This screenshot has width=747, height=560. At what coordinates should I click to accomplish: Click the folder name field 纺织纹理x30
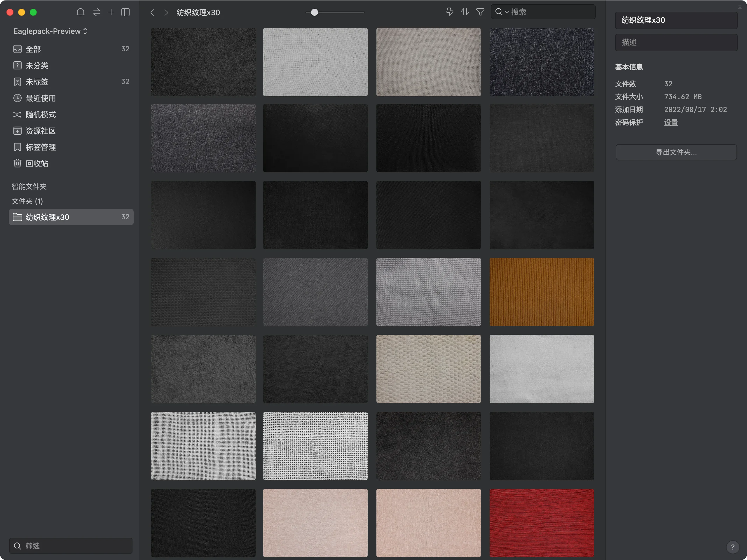point(676,20)
